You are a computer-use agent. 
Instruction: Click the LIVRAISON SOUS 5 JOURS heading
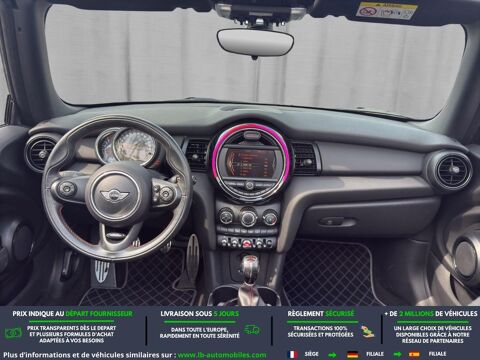(x=200, y=314)
